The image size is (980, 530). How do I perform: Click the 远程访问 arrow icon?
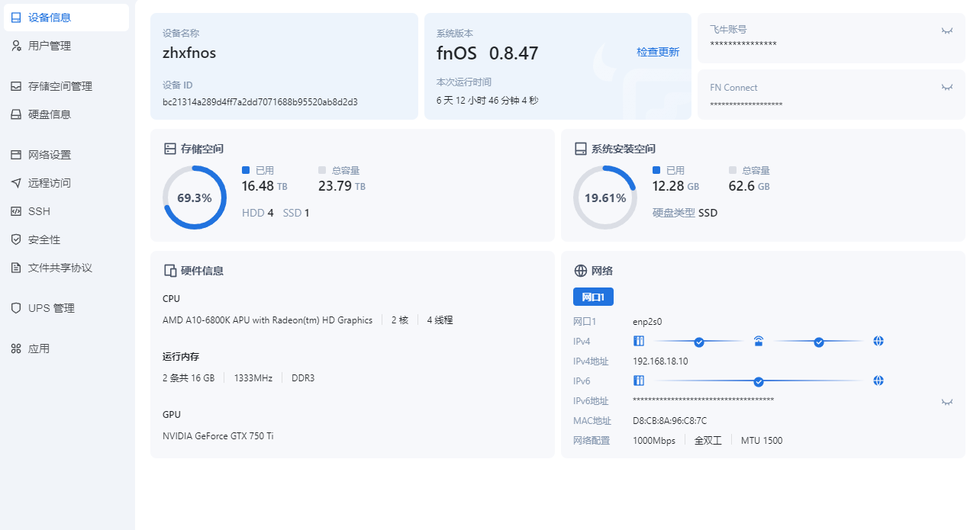[x=16, y=183]
